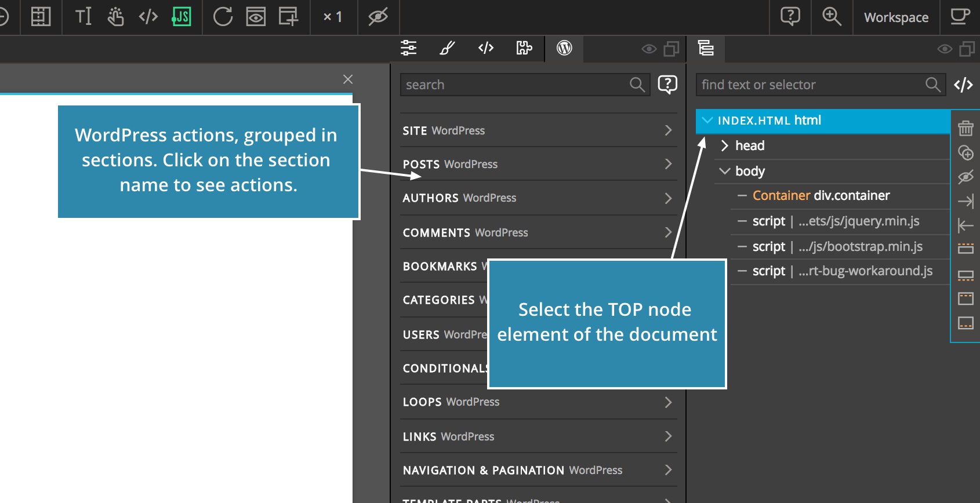Expand the COMMENTS WordPress section
This screenshot has height=503, width=980.
coord(539,232)
